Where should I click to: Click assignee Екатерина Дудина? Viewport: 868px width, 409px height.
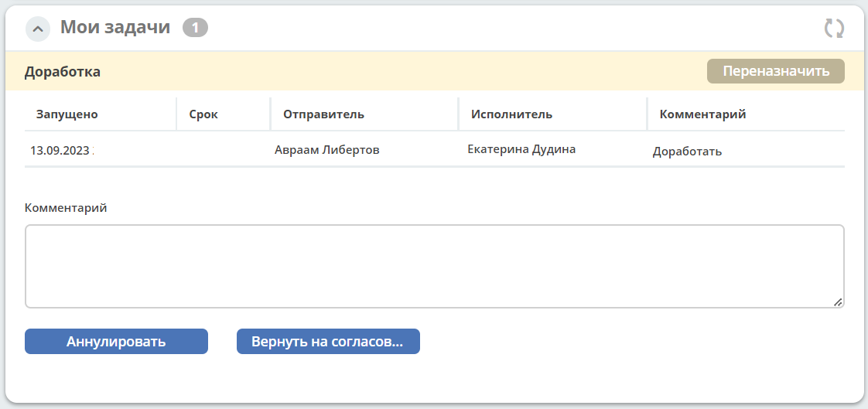(x=521, y=149)
